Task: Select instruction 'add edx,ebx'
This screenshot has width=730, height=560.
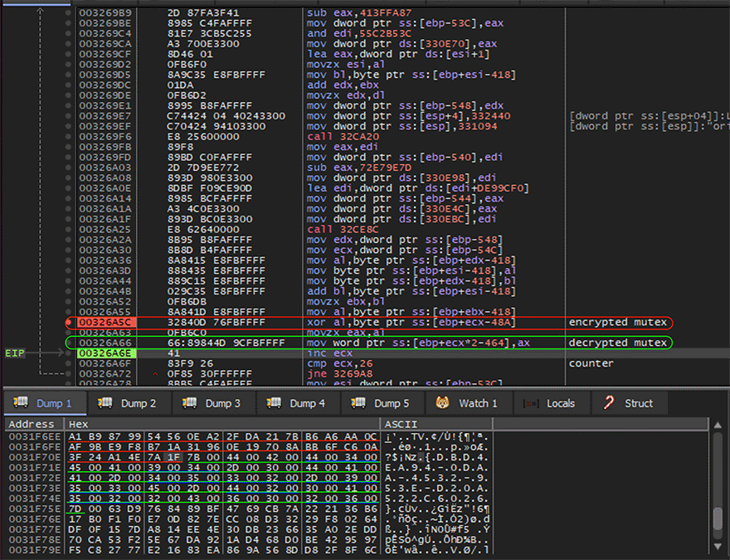Action: coord(343,85)
